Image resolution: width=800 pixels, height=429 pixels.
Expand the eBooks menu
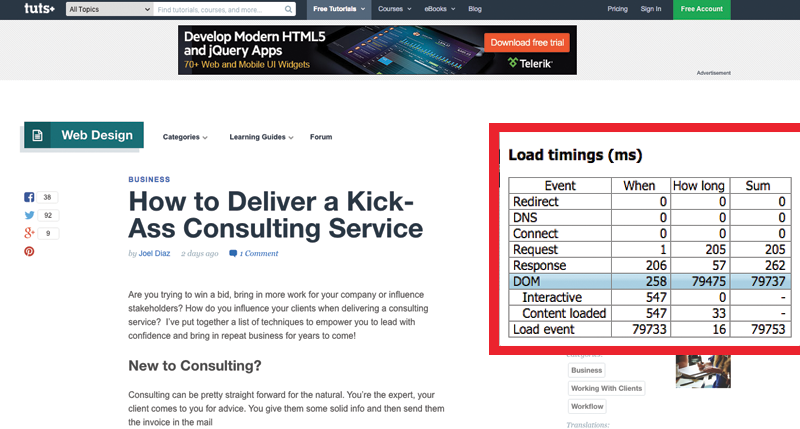click(x=439, y=9)
